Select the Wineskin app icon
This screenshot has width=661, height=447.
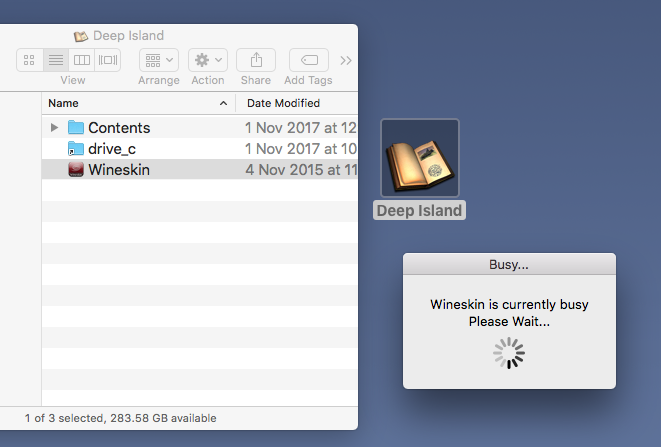(76, 170)
